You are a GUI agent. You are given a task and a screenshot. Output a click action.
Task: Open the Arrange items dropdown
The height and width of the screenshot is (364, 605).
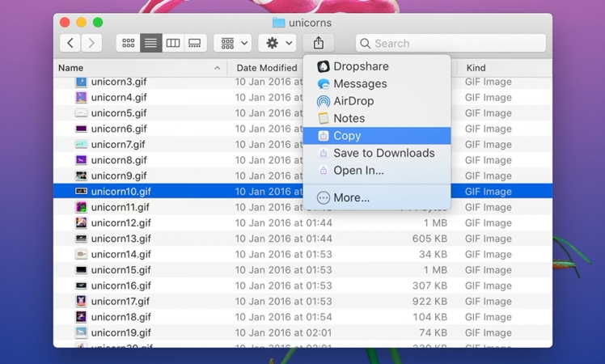234,43
